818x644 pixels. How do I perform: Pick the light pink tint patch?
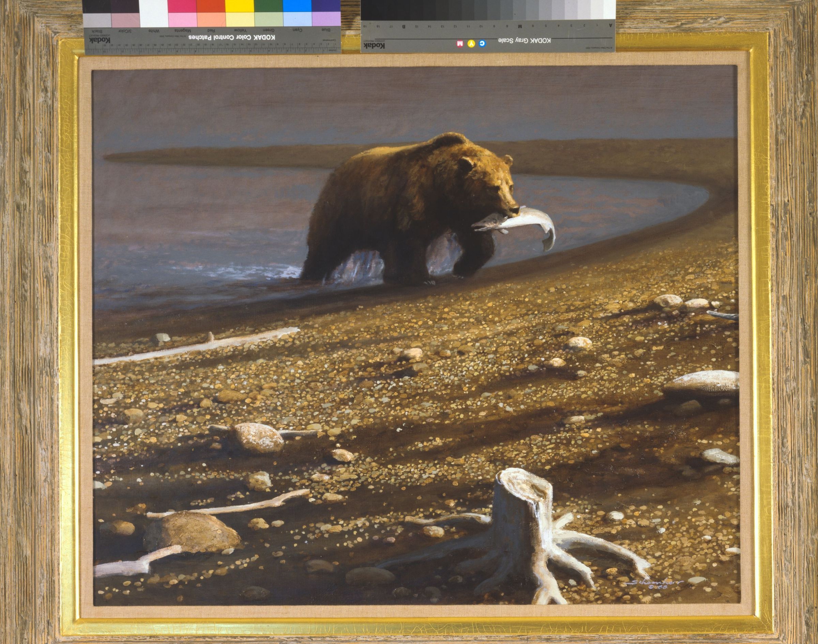click(x=182, y=20)
